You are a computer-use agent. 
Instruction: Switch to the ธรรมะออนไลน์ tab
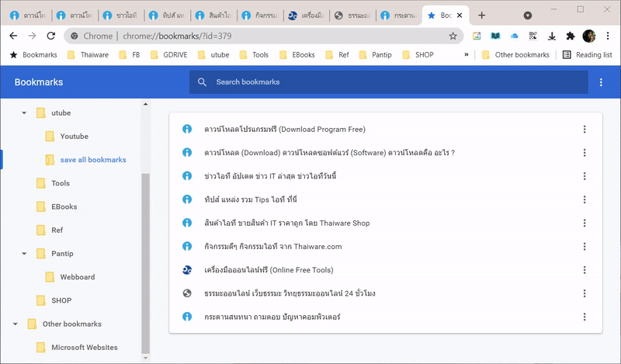pos(353,16)
